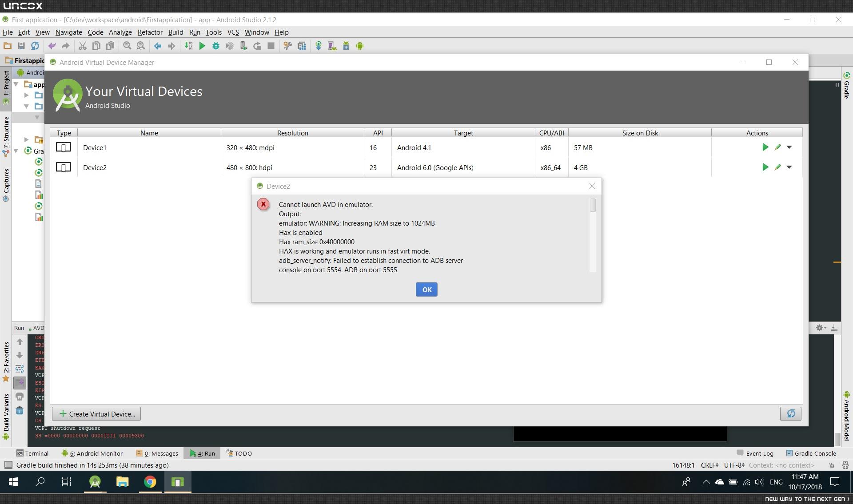Click the Save All toolbar icon
The width and height of the screenshot is (853, 504).
pos(21,46)
